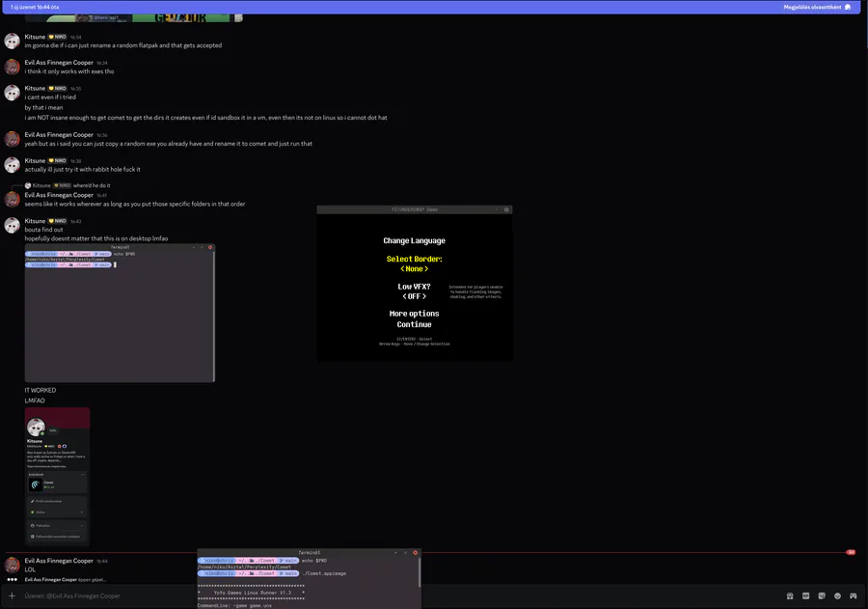
Task: Click the Comet activity icon in profile screenshot
Action: (x=36, y=484)
